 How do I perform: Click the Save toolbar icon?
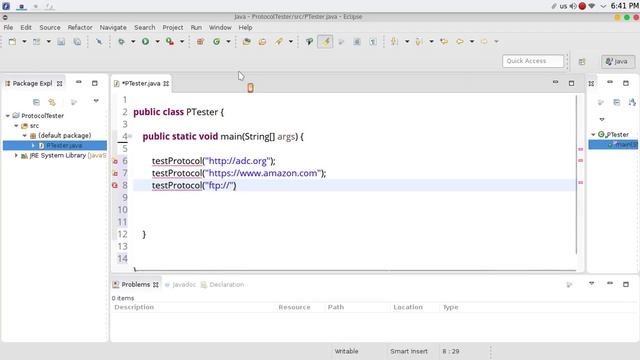61,41
